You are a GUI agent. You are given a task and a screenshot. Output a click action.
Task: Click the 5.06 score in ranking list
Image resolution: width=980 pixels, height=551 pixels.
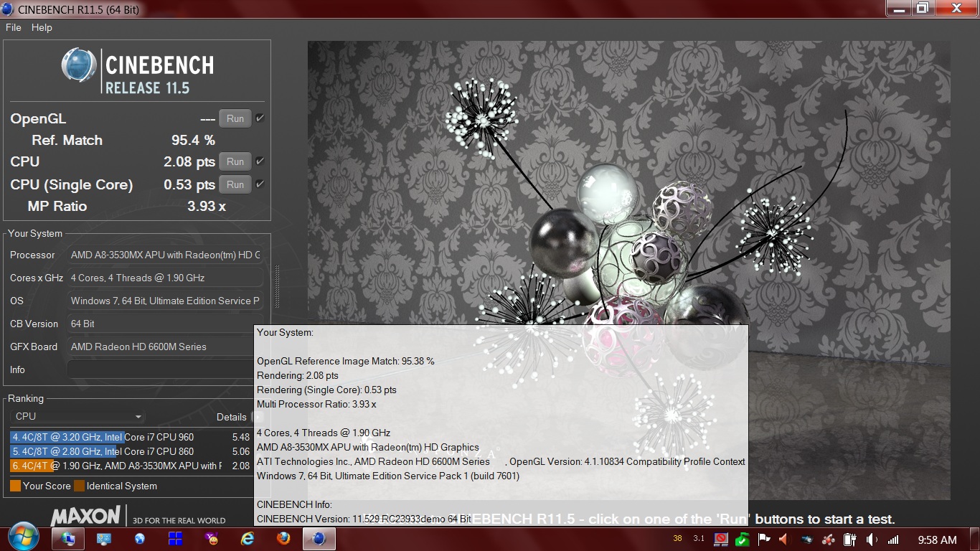241,451
